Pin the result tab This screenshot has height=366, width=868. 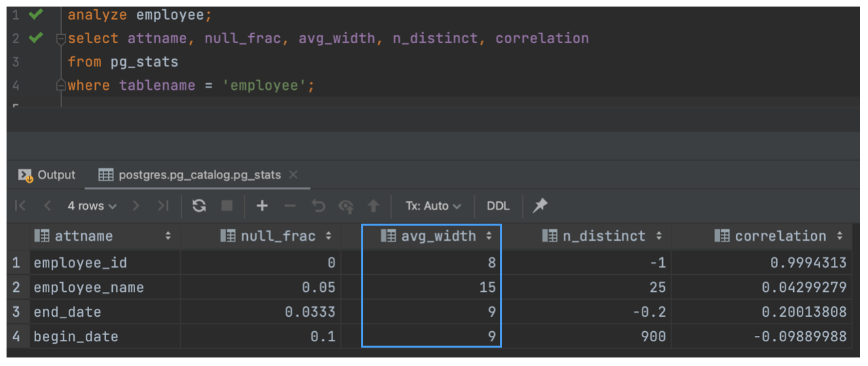coord(540,206)
